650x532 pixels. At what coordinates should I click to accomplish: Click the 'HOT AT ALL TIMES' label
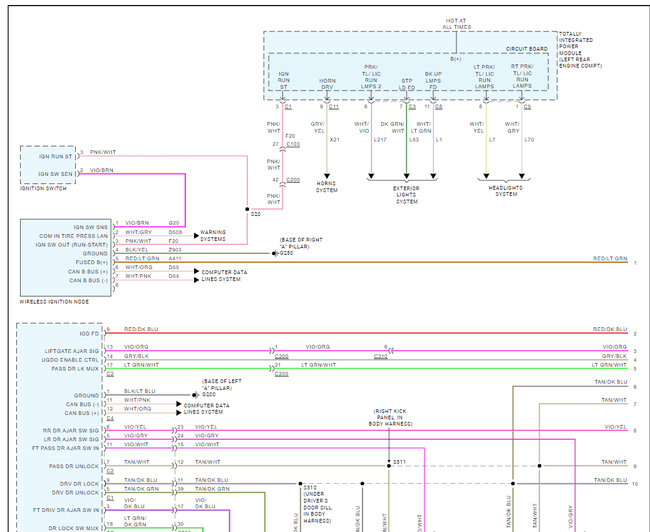pos(456,24)
